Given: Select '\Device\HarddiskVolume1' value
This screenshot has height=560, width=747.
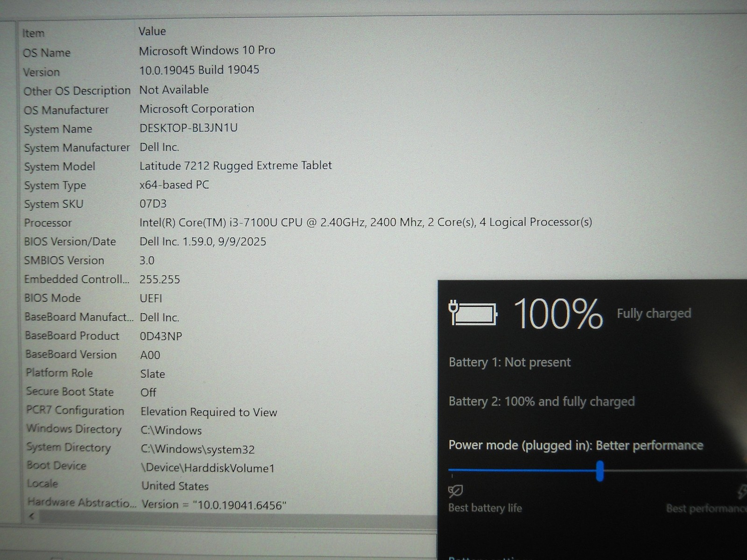Looking at the screenshot, I should point(208,468).
